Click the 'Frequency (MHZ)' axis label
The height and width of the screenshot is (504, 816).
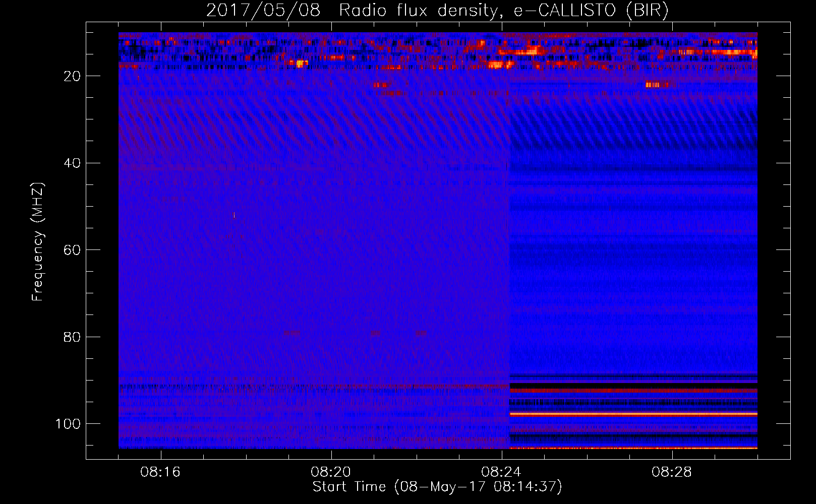pyautogui.click(x=38, y=242)
